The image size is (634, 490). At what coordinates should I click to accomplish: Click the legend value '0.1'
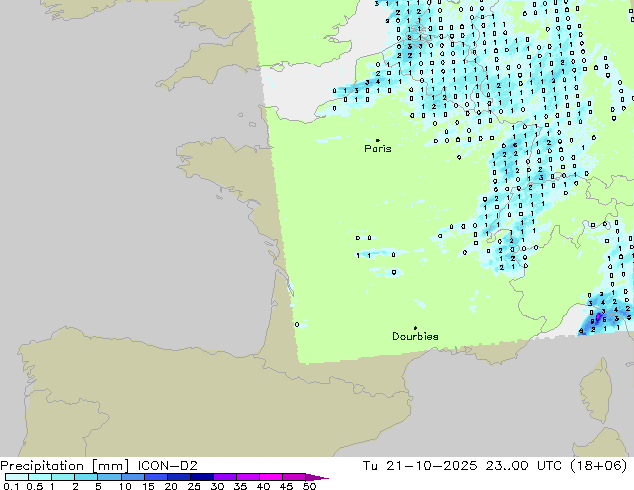[x=11, y=486]
